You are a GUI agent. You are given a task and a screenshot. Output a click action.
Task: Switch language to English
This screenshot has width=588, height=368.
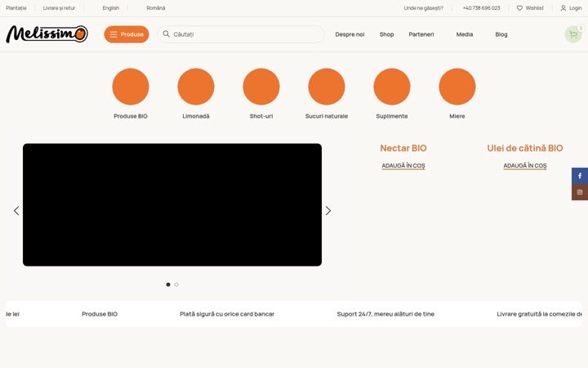point(110,8)
